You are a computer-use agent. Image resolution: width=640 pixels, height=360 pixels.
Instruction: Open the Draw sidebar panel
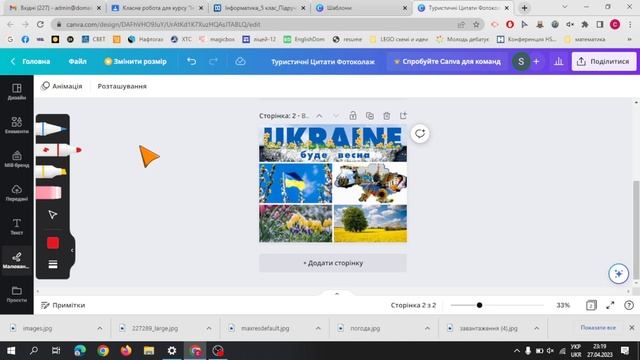pyautogui.click(x=17, y=260)
